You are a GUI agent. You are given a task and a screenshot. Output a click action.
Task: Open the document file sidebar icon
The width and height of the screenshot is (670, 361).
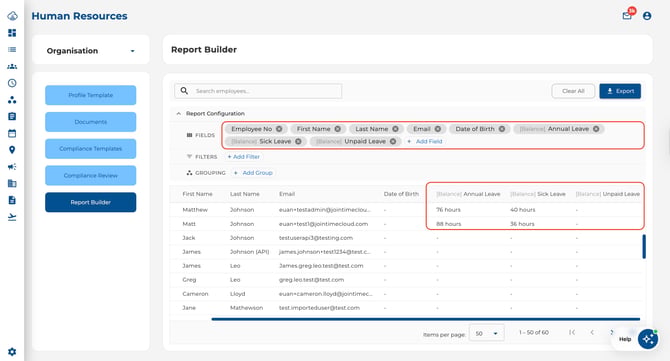[12, 200]
